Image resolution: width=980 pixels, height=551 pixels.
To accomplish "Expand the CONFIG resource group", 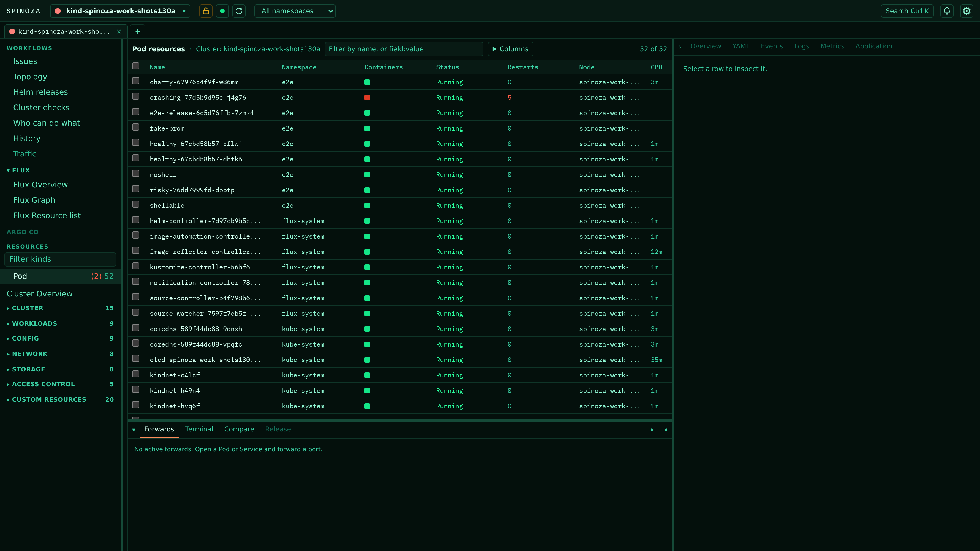I will point(60,338).
